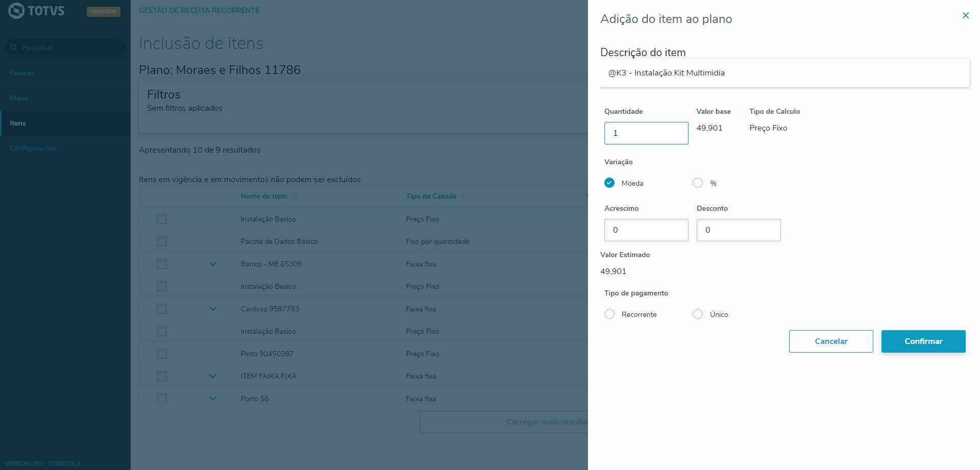Expand the Cardoso 9587783 row
The image size is (980, 470).
coord(213,309)
